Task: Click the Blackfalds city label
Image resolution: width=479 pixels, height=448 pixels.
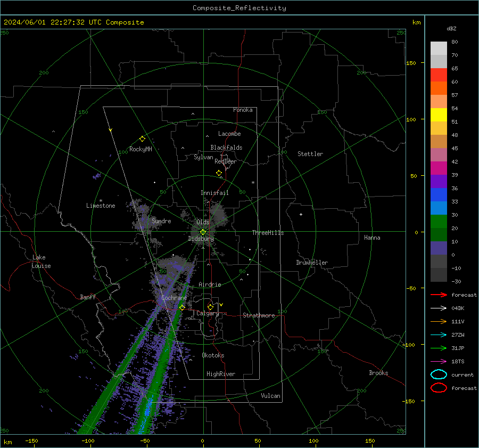Action: (226, 148)
